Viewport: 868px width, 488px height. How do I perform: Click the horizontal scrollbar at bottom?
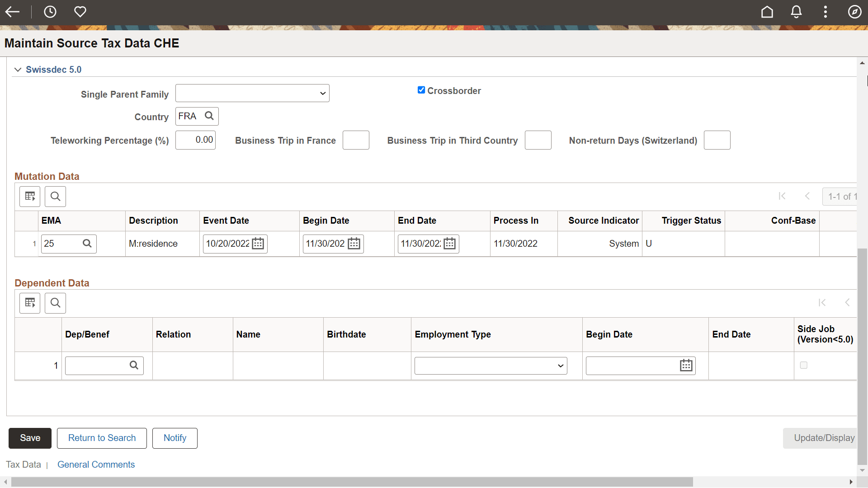[353, 482]
